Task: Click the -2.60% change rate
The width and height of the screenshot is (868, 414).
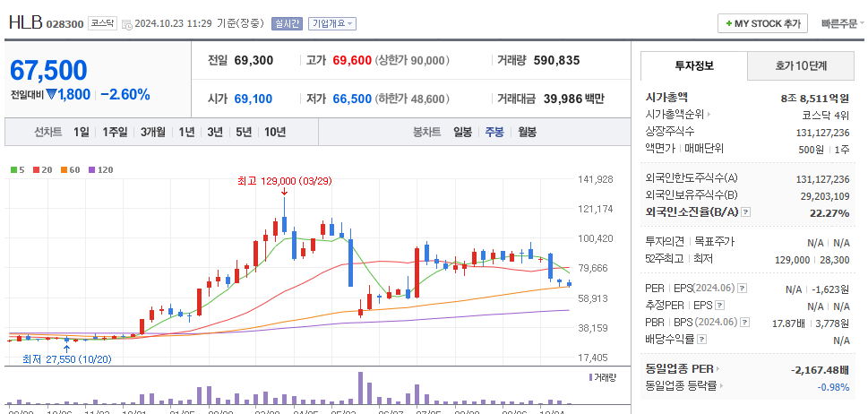Action: [125, 95]
